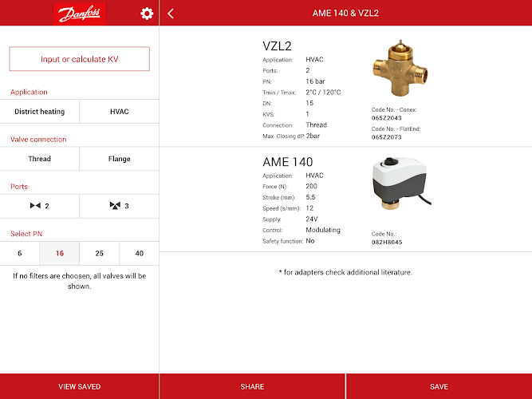Click the AME 140 product heading
Screen dimensions: 532x399
click(288, 162)
